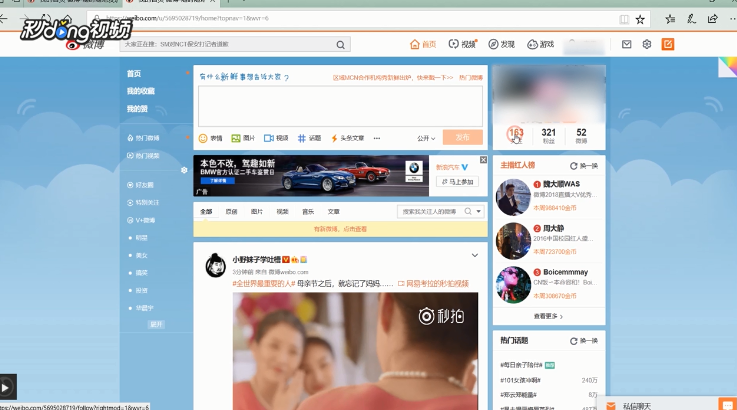Open the #全世界最重要的人# topic link
Viewport: 737px width, 410px height.
tap(263, 284)
